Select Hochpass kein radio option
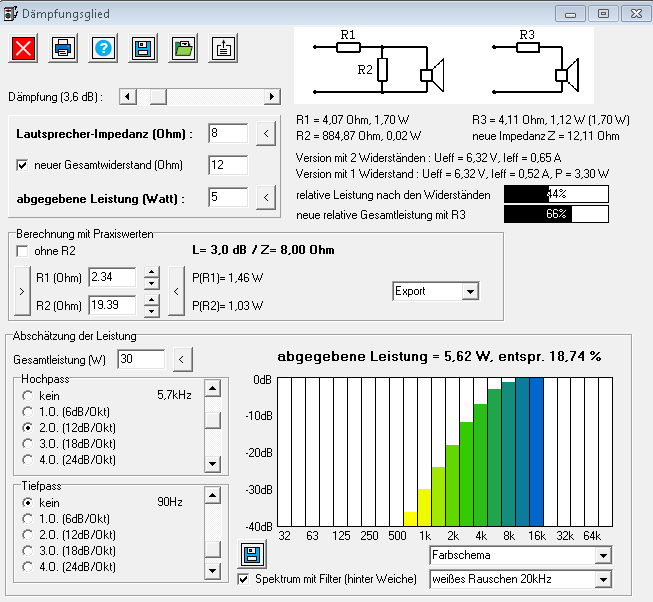 pyautogui.click(x=27, y=396)
